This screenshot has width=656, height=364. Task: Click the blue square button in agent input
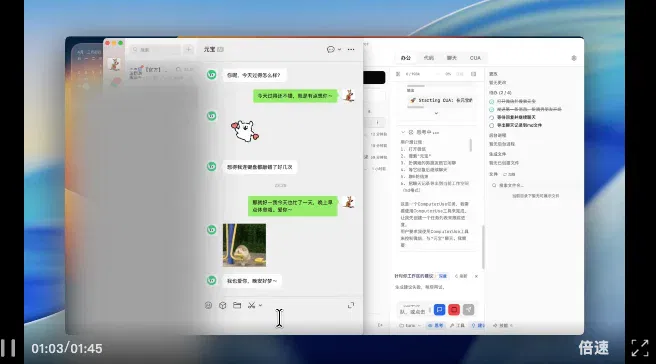click(x=439, y=310)
